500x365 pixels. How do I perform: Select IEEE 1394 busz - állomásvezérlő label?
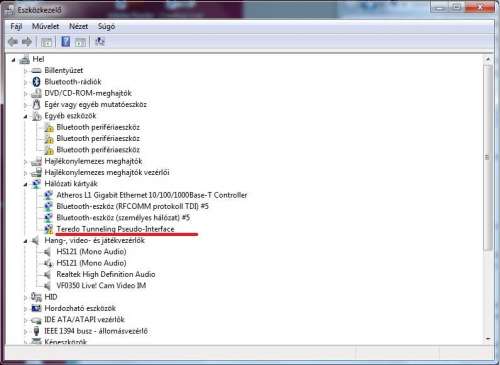tap(96, 331)
